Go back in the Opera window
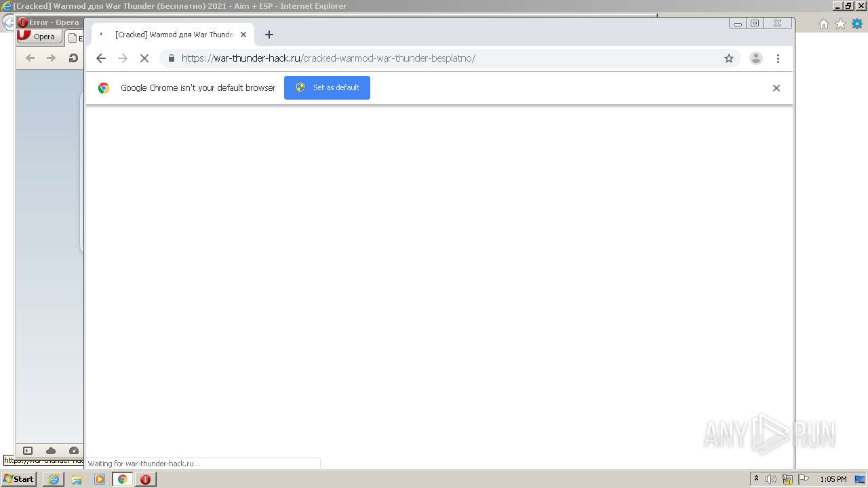 [30, 58]
